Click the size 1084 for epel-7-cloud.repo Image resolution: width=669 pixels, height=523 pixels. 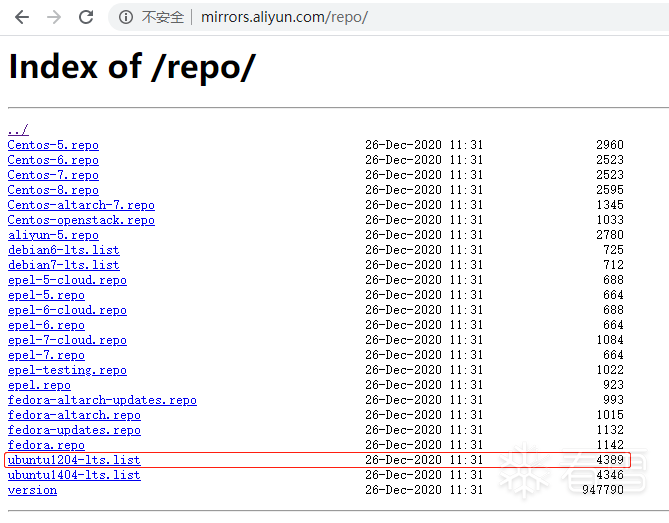point(610,340)
